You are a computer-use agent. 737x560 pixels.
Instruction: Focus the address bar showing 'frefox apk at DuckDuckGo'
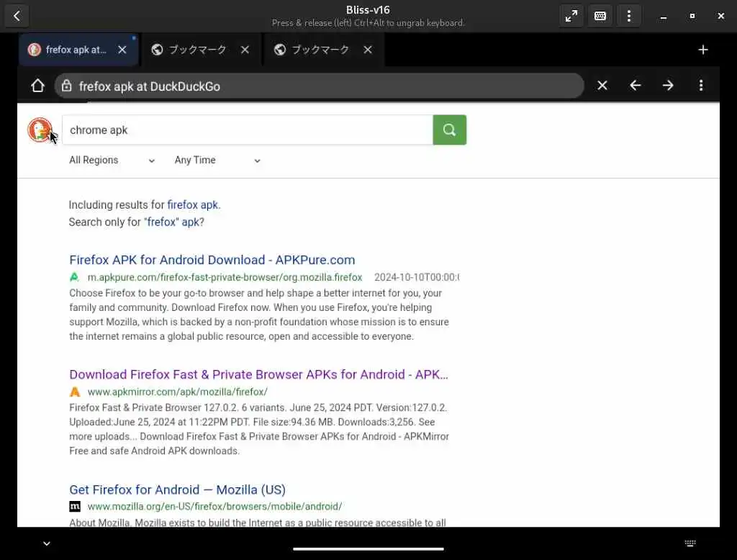point(319,86)
